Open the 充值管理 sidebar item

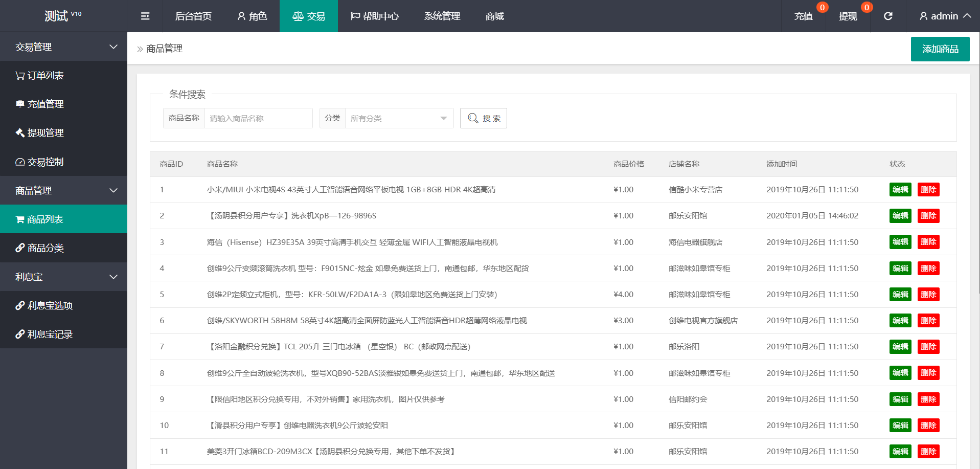[x=63, y=104]
